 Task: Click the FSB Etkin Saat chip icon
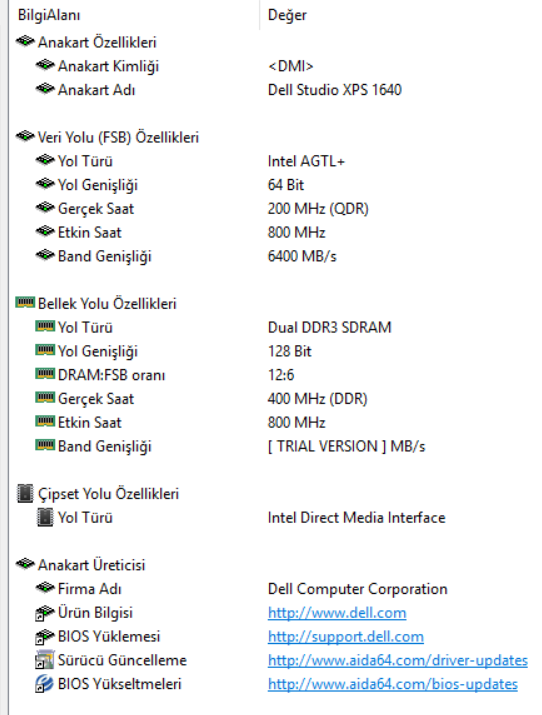point(45,231)
